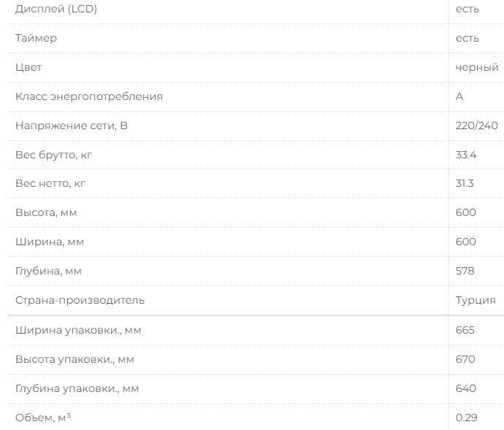
Task: Click the "Страна-производитель" label
Action: (x=80, y=300)
